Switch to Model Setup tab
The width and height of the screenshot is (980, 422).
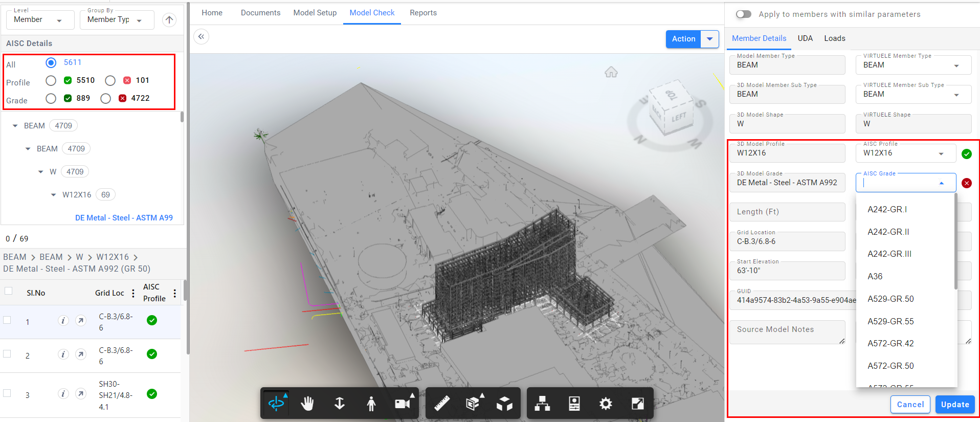click(315, 13)
